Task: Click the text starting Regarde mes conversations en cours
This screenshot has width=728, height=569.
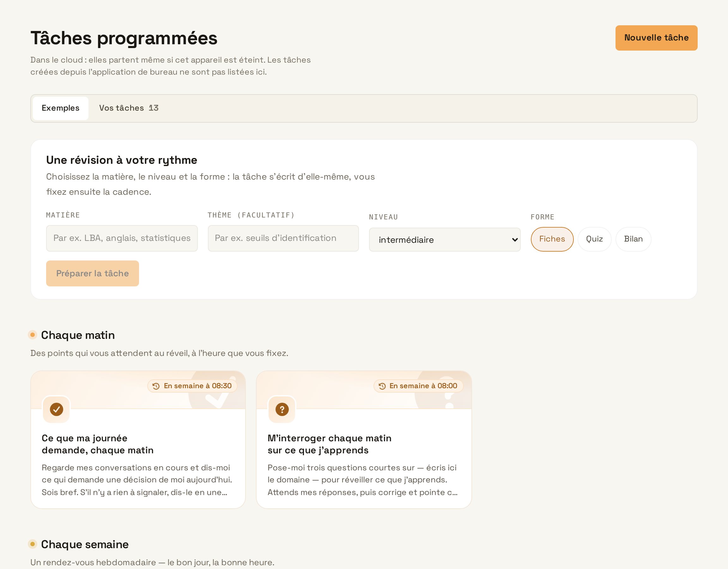Action: pos(137,480)
